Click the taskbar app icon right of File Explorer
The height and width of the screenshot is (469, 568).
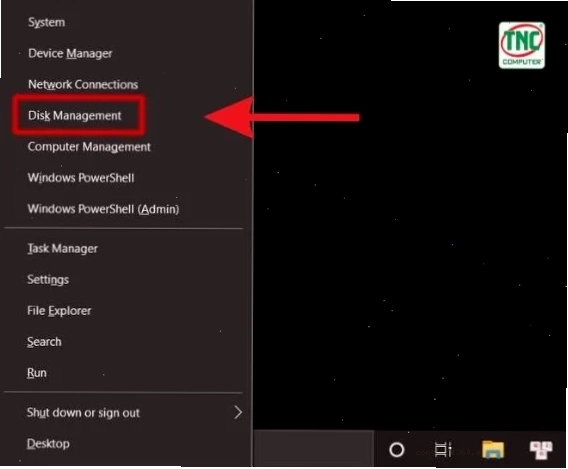(541, 450)
